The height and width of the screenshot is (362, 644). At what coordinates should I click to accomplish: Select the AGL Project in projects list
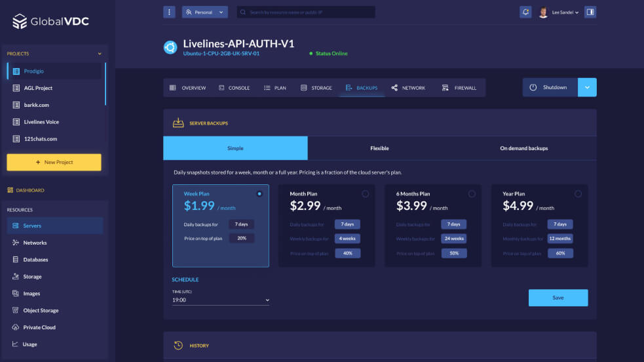[x=38, y=88]
